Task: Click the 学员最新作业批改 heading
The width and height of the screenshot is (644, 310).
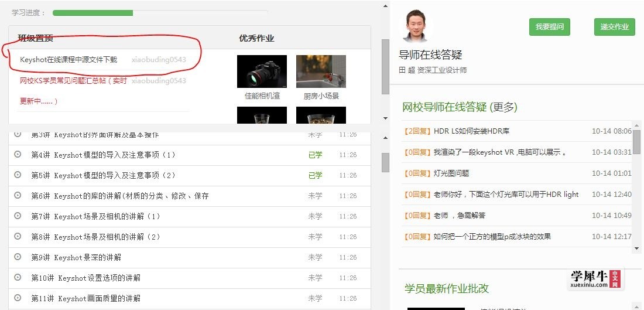Action: 447,288
